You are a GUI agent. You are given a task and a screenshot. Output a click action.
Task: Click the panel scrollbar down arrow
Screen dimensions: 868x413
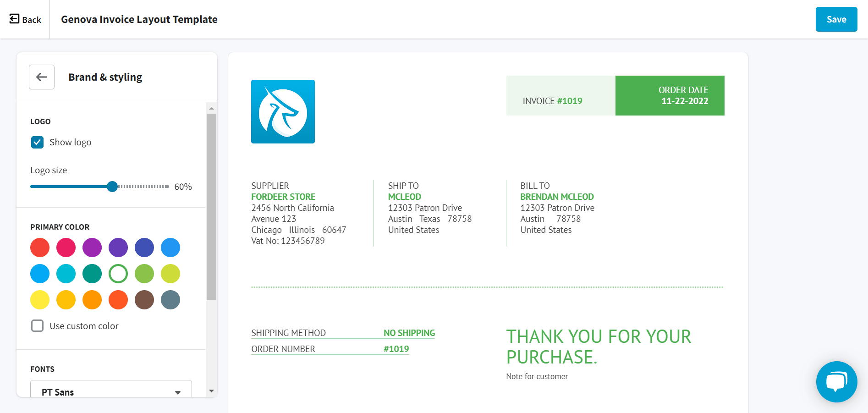pos(211,391)
